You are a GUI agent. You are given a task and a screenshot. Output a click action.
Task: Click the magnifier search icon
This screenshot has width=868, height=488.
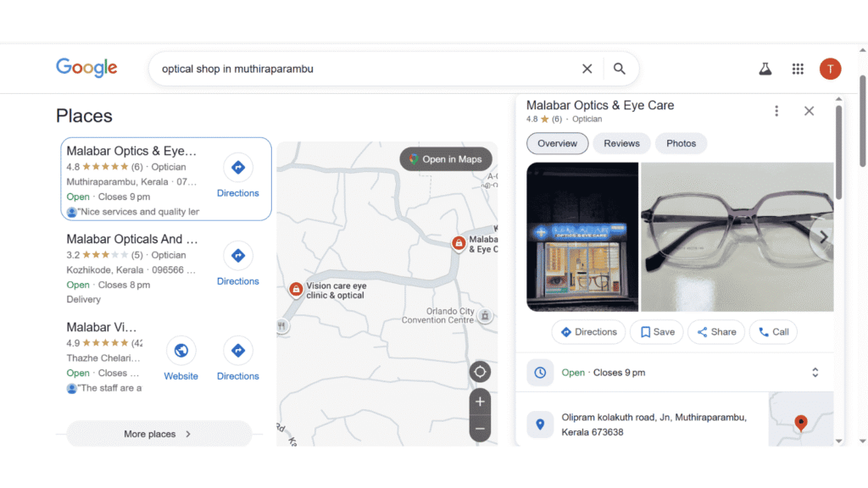pos(619,69)
